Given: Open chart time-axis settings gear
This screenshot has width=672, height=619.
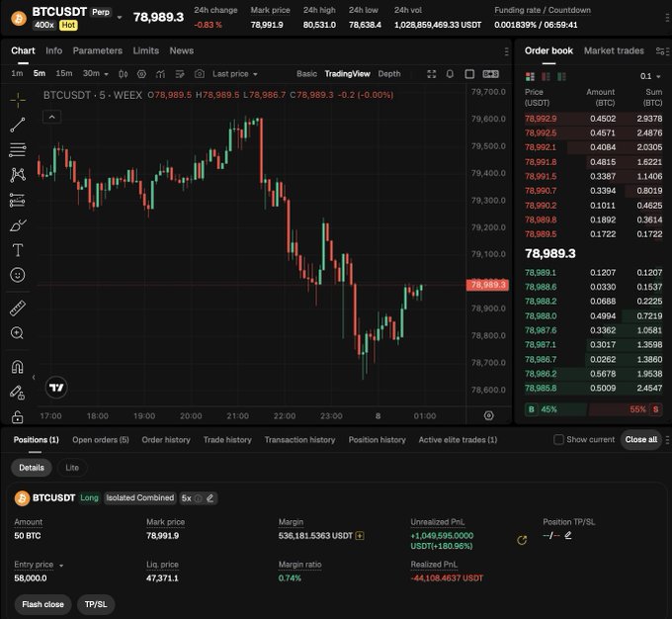Looking at the screenshot, I should tap(488, 415).
